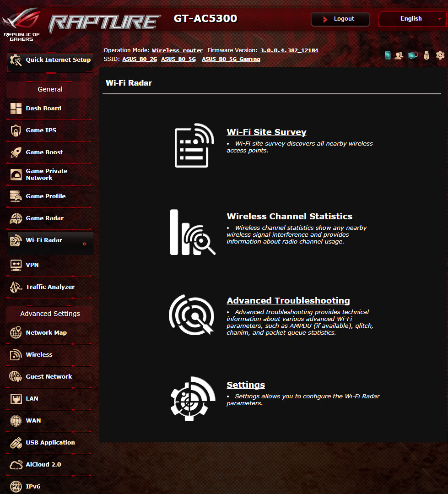Click the LAN port icon
This screenshot has width=448, height=494.
pos(16,399)
